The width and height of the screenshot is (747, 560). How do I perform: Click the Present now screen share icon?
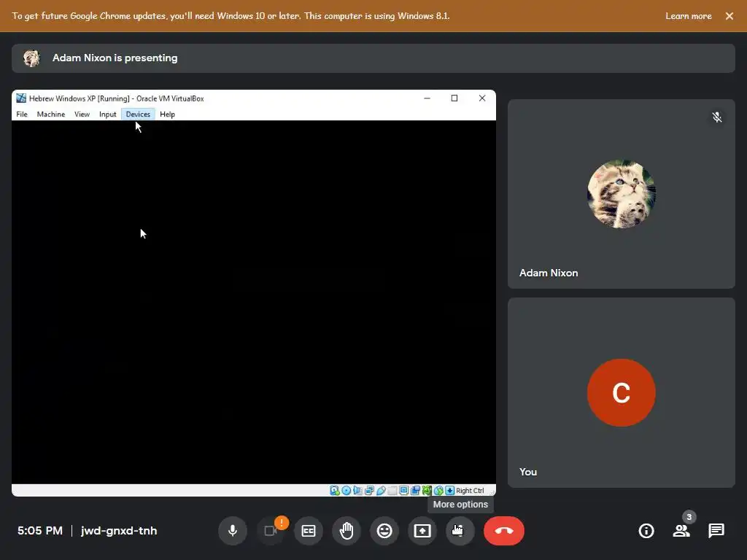pyautogui.click(x=422, y=531)
